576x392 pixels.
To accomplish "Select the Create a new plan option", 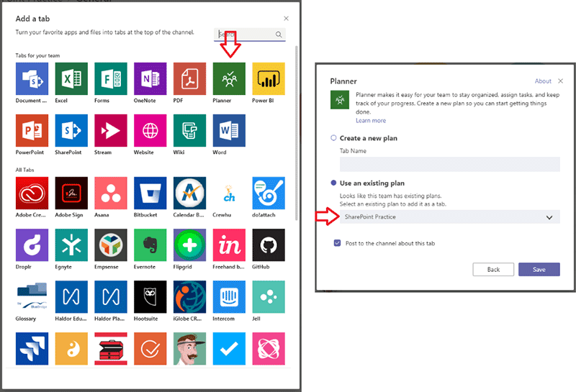I will [x=333, y=138].
